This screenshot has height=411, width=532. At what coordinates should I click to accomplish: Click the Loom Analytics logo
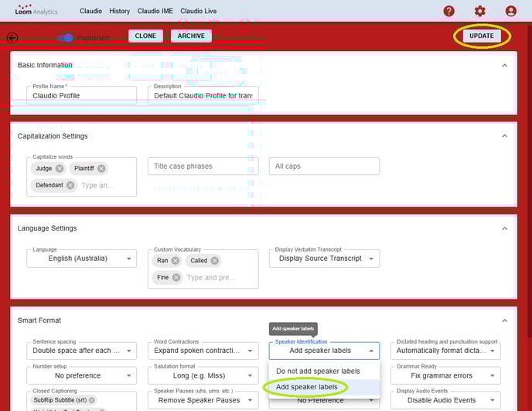click(x=36, y=10)
